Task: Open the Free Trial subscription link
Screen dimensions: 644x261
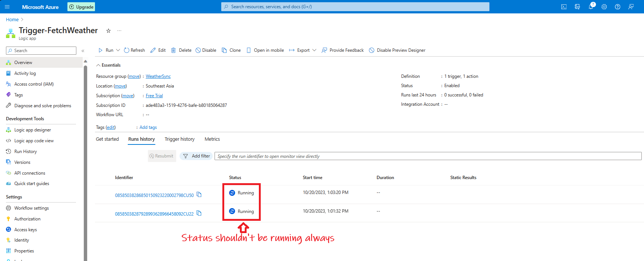Action: (x=154, y=96)
